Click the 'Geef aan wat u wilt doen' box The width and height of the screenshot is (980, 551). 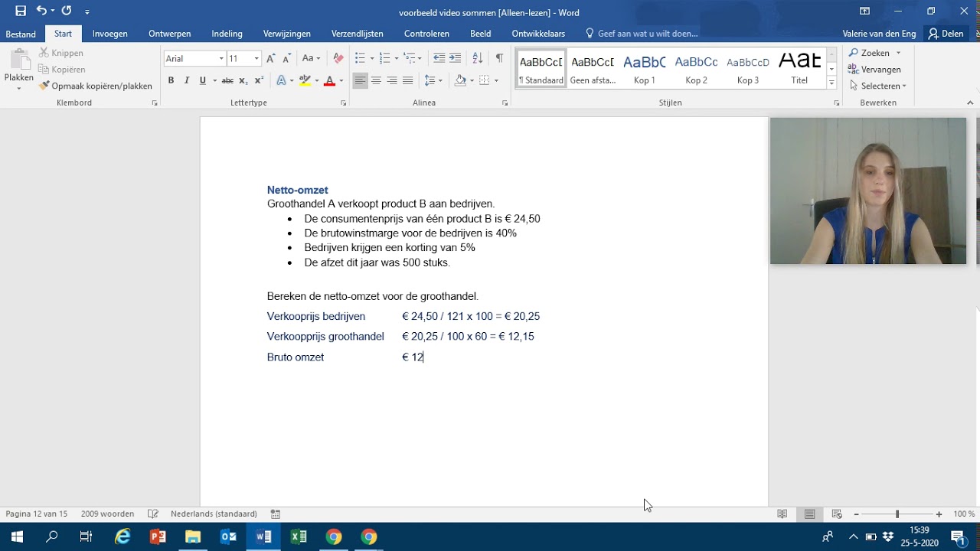point(642,34)
